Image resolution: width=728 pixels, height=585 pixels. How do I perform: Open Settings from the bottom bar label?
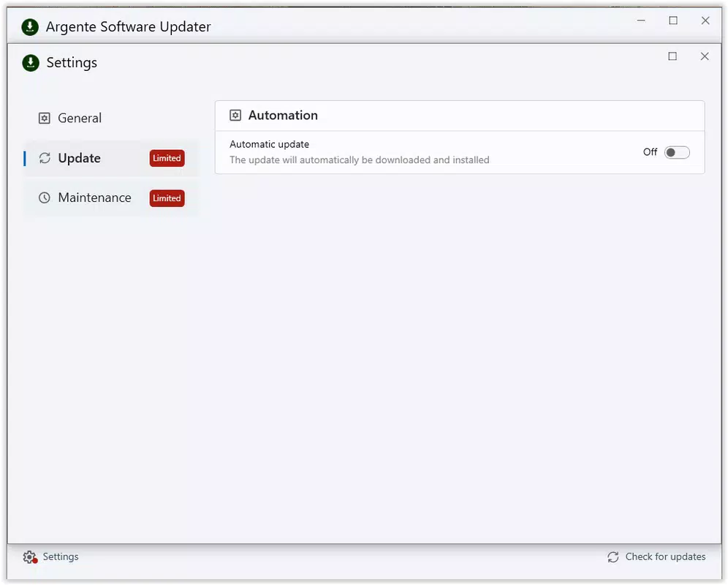pyautogui.click(x=61, y=556)
